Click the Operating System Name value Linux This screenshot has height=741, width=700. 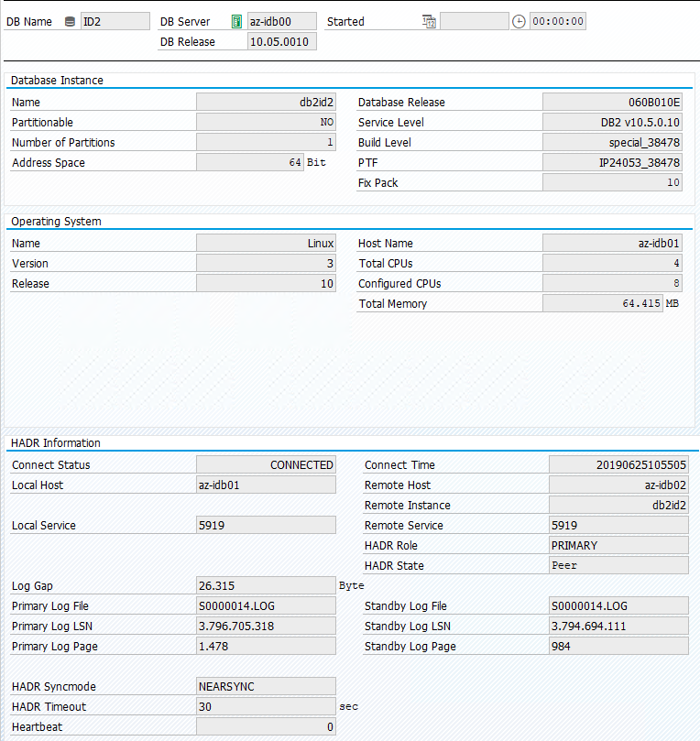click(x=266, y=244)
